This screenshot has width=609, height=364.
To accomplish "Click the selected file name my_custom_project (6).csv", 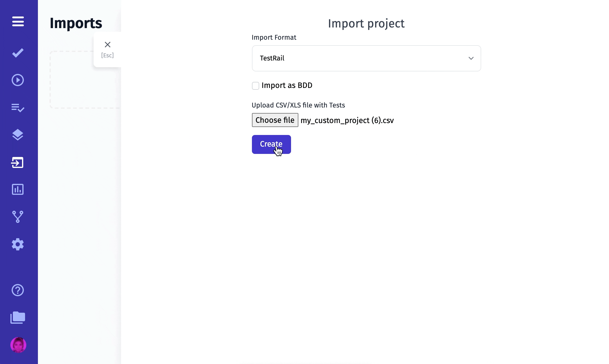I will (347, 120).
